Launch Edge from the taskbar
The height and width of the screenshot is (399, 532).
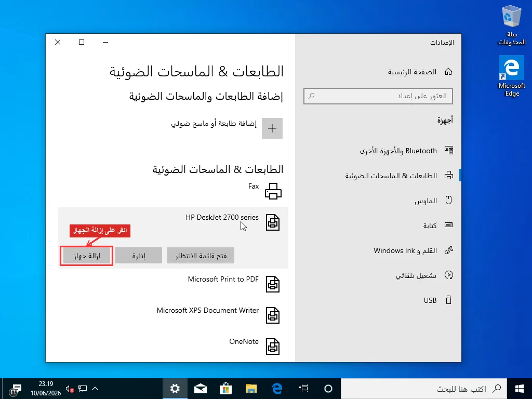tap(277, 389)
